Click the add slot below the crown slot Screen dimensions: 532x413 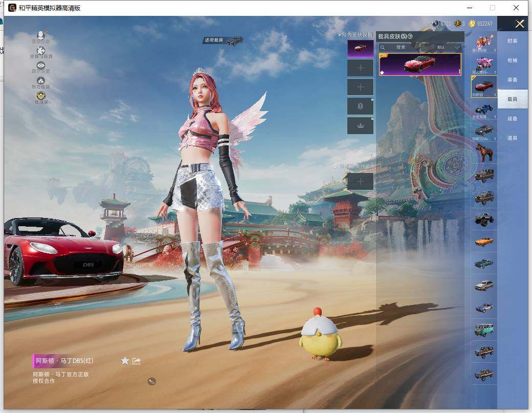coord(360,181)
